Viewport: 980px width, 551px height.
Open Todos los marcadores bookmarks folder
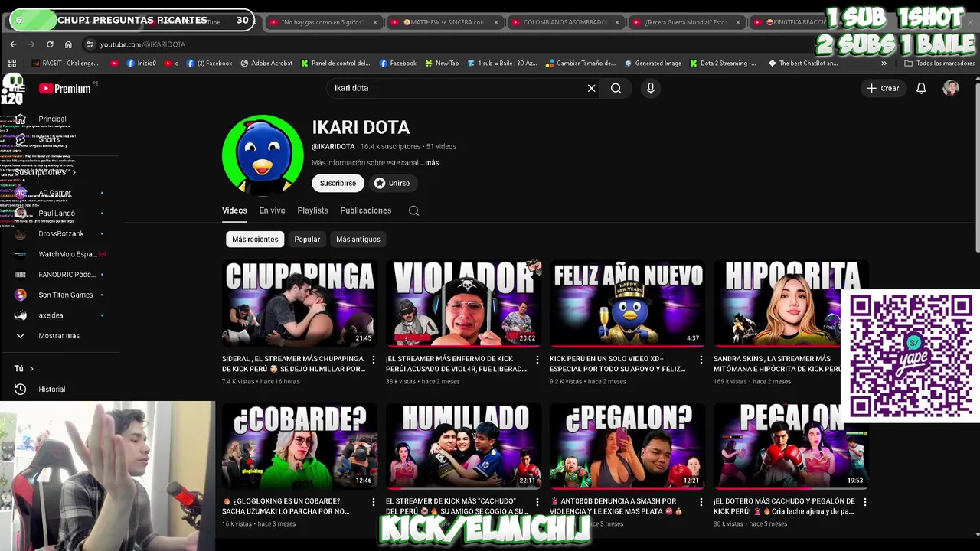[x=939, y=64]
